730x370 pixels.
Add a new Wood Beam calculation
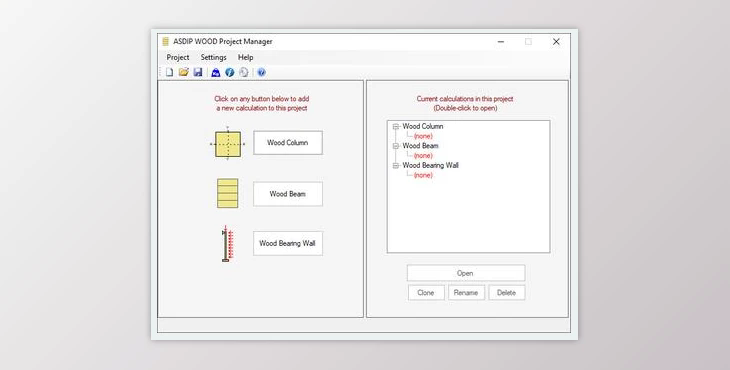pos(288,194)
